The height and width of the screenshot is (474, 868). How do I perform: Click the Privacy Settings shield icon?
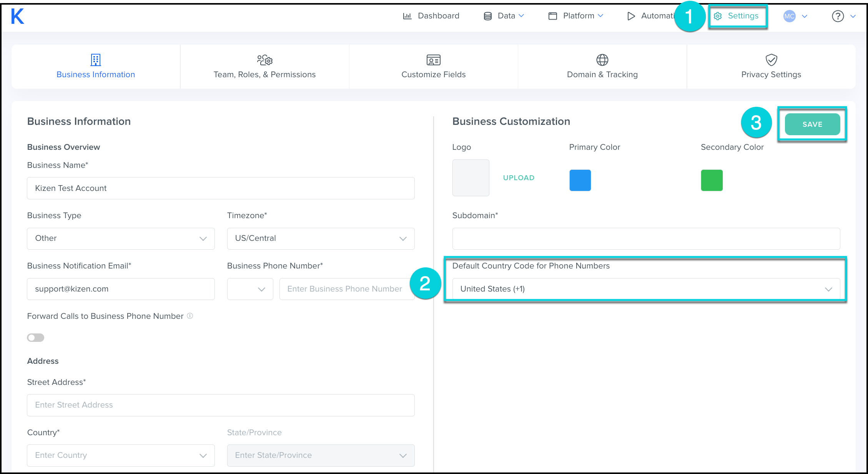(771, 60)
